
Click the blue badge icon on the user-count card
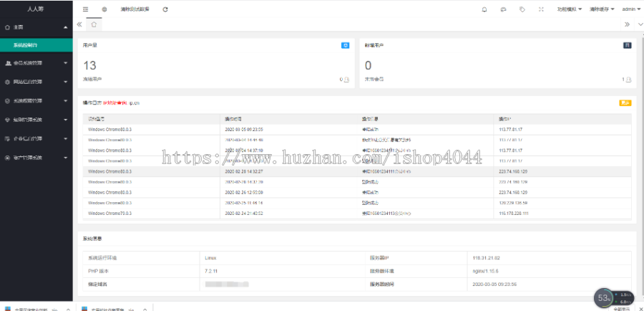pos(346,45)
